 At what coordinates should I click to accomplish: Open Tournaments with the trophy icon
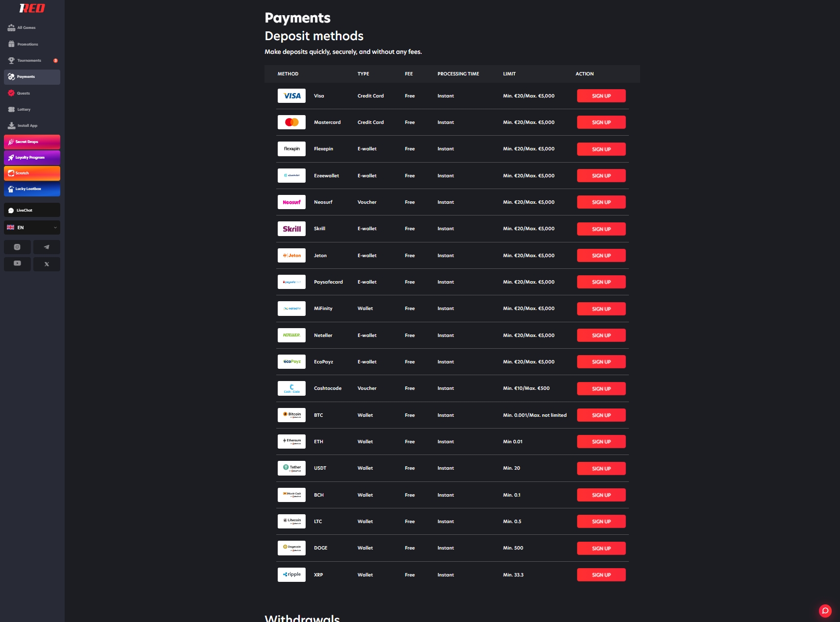tap(11, 60)
